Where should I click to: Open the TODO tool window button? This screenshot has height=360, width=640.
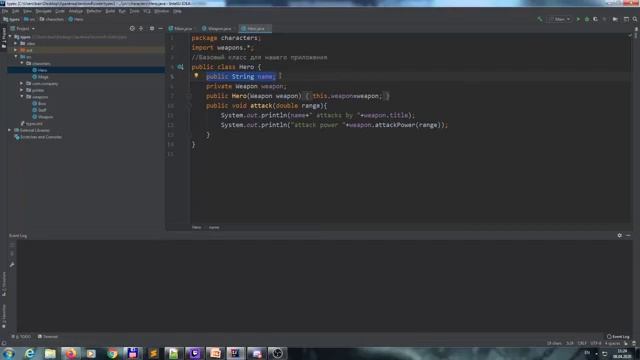pos(21,337)
